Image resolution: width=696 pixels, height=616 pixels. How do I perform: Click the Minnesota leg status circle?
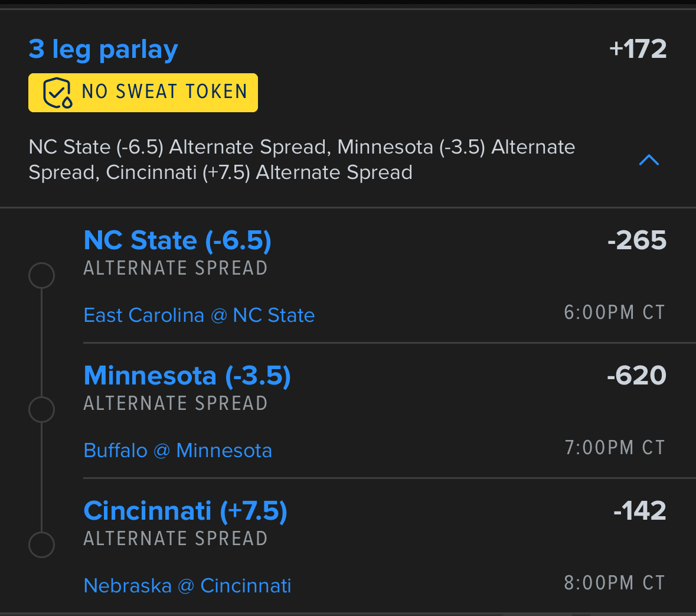point(42,409)
